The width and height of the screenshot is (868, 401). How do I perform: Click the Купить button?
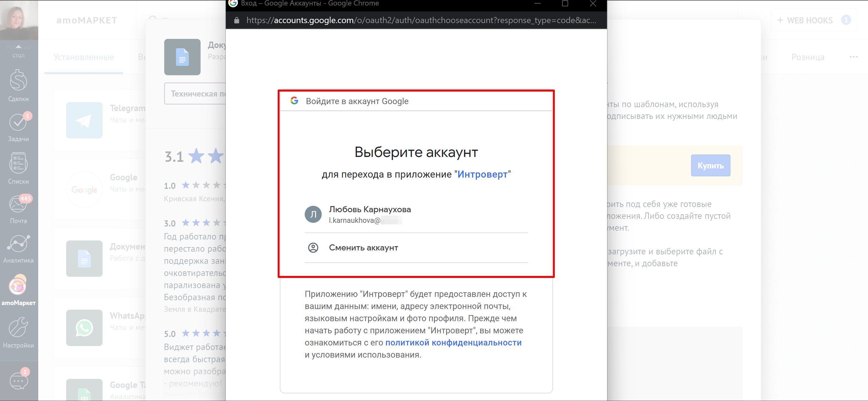coord(711,165)
